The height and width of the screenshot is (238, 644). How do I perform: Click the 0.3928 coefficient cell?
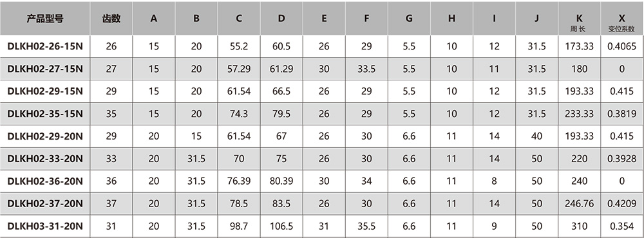(x=621, y=158)
